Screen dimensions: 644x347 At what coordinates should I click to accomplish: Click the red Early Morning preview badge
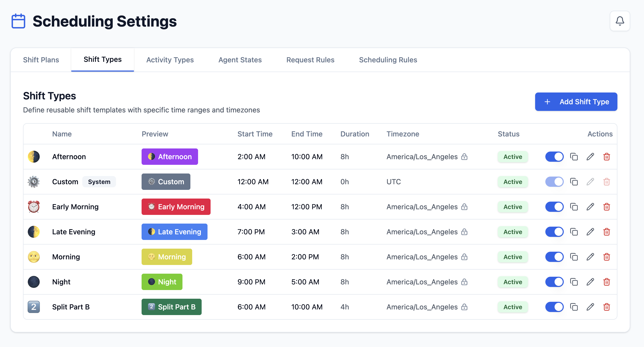pos(176,207)
